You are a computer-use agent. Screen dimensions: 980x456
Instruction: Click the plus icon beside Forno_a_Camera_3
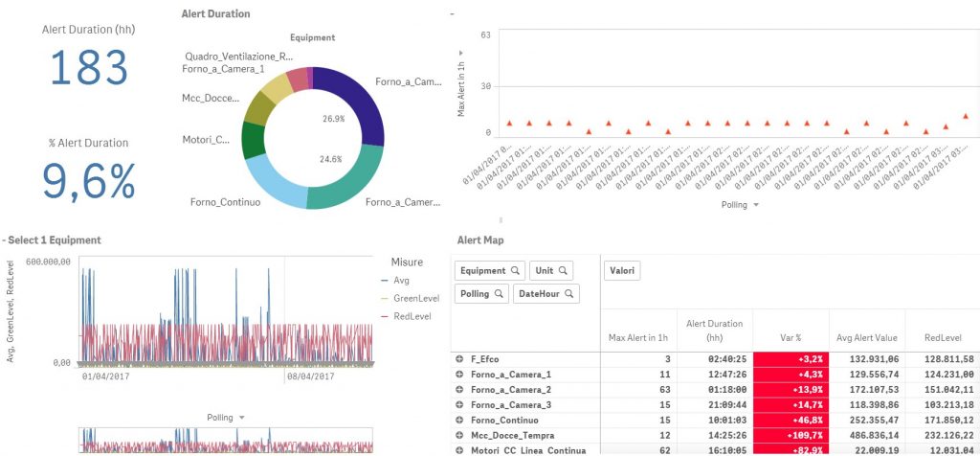tap(459, 405)
